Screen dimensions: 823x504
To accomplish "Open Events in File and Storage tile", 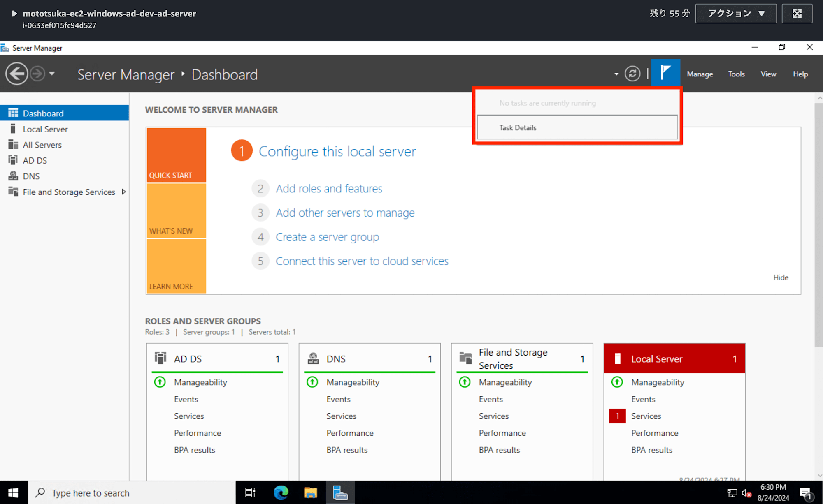I will point(491,399).
